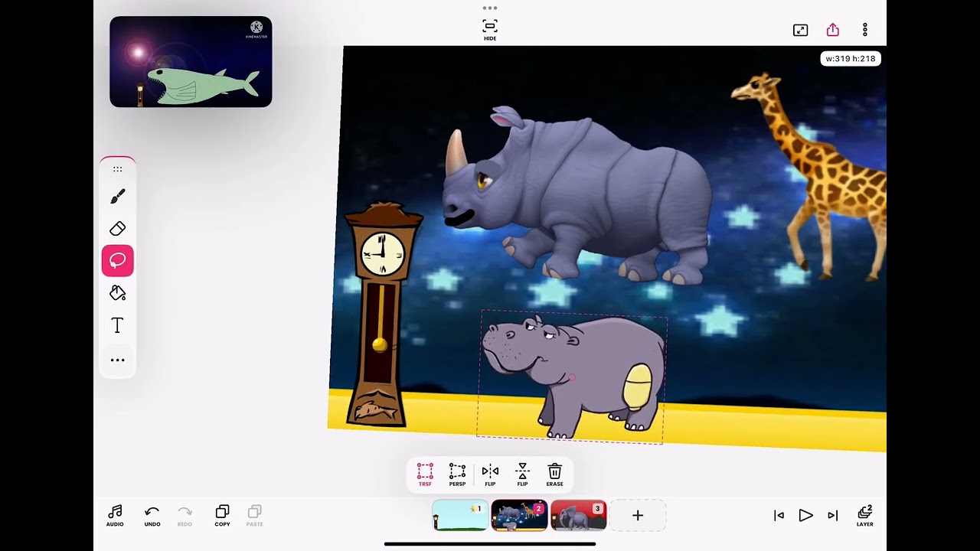Select frame 2 thumbnail in timeline

coord(519,515)
